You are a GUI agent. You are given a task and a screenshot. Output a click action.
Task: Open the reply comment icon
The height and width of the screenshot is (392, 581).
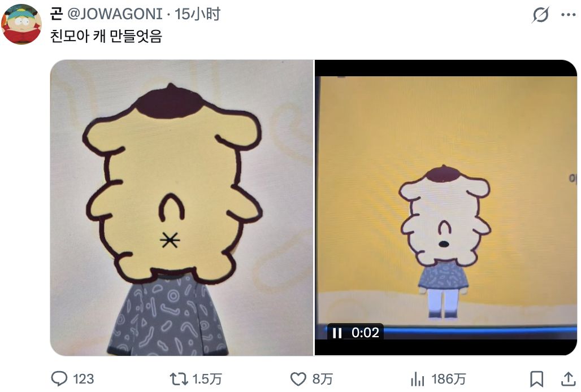[59, 378]
